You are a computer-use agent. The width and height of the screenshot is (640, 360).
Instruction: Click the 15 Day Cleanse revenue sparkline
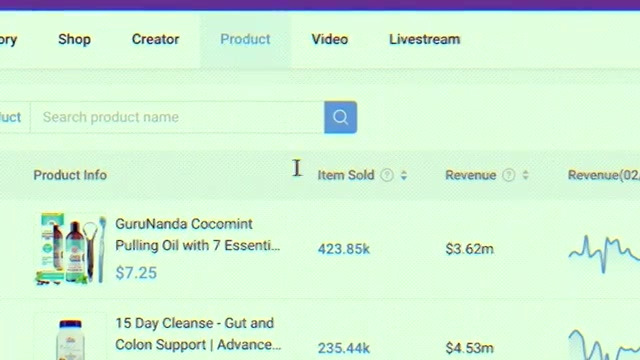(x=604, y=345)
